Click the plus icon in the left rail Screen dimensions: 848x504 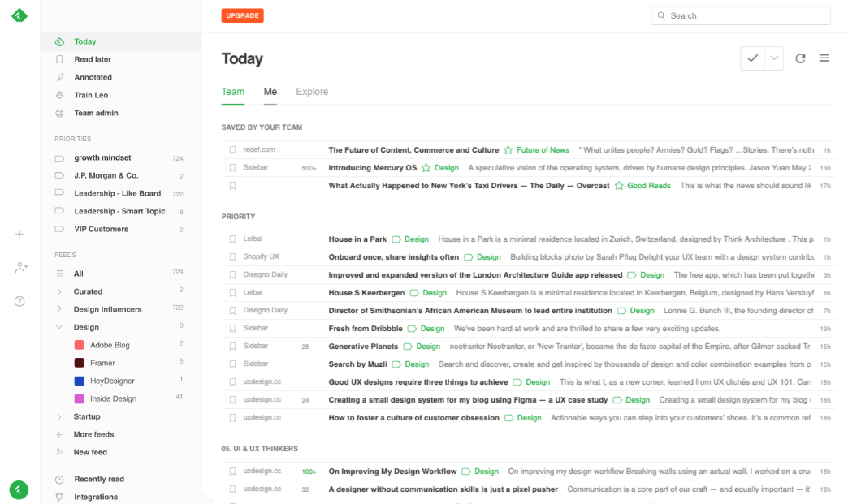pyautogui.click(x=19, y=234)
